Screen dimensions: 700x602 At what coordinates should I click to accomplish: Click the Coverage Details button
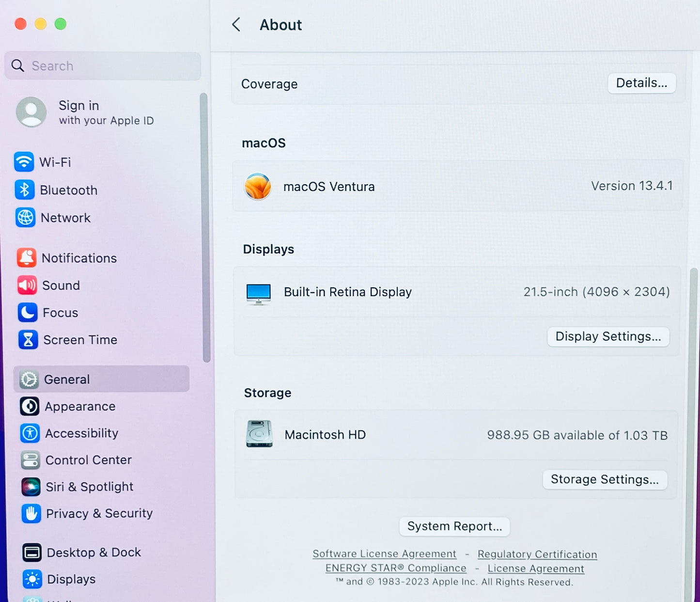(x=642, y=83)
